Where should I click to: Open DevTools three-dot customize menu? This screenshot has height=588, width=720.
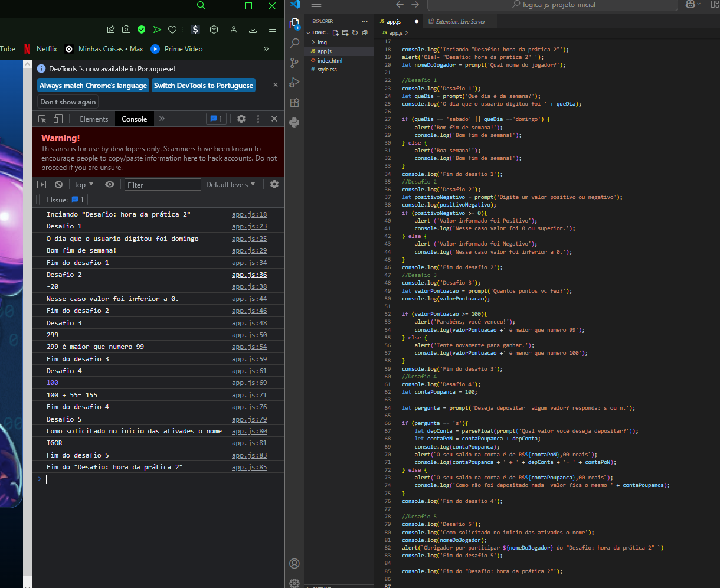tap(258, 119)
